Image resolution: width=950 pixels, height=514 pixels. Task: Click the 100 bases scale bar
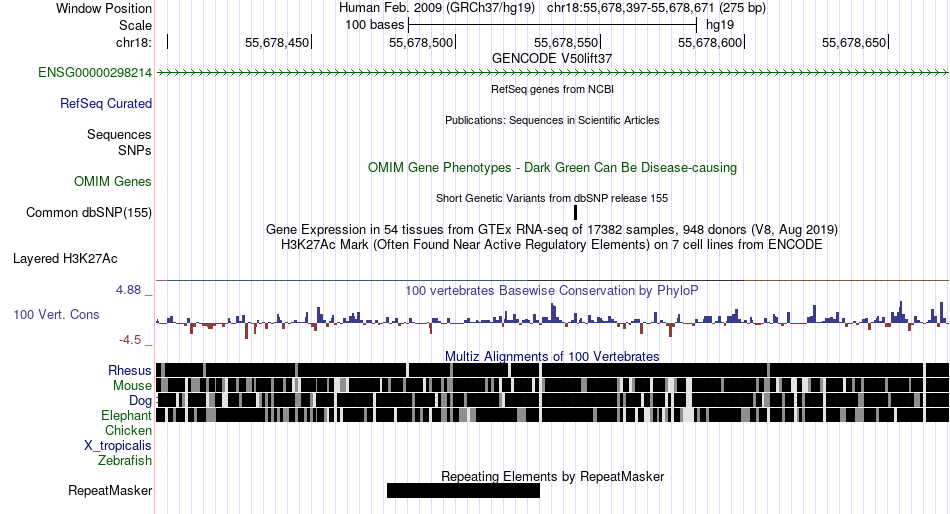553,25
